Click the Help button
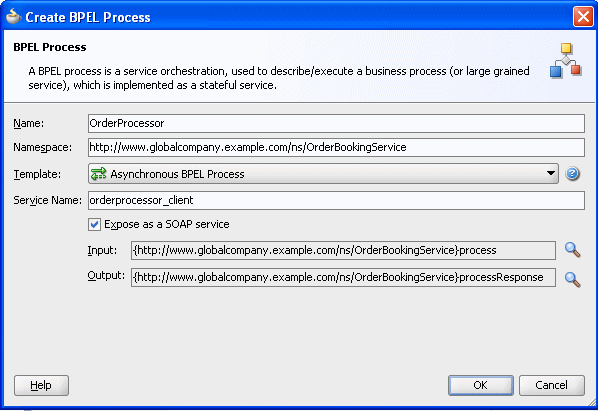Screen dimensions: 598x411 [41, 385]
